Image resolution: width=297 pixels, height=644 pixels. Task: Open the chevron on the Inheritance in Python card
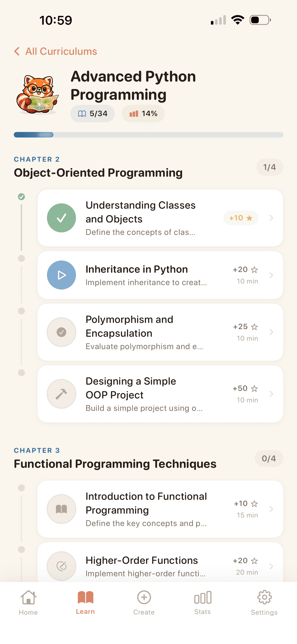[271, 275]
